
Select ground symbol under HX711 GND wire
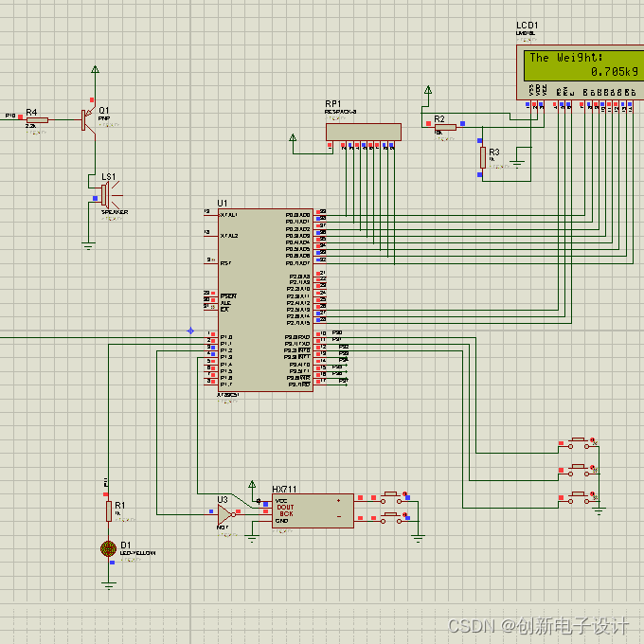point(252,539)
